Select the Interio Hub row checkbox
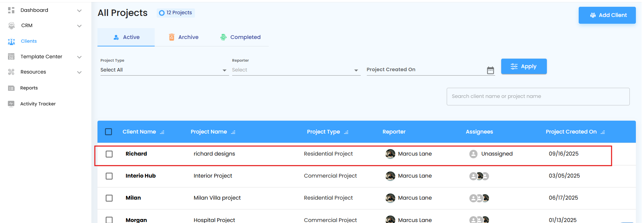The height and width of the screenshot is (223, 644). coord(109,176)
